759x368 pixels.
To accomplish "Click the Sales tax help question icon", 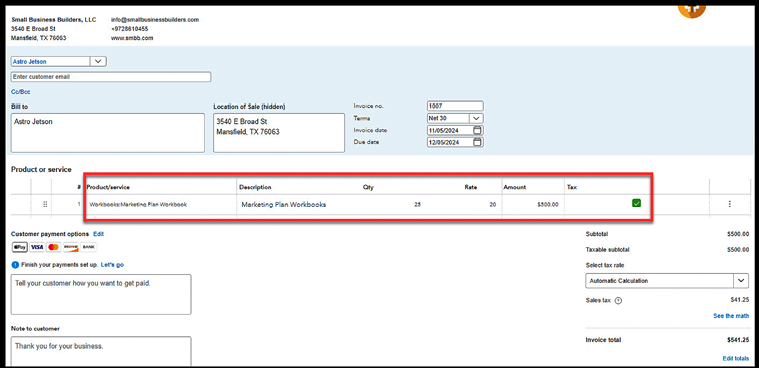I will pyautogui.click(x=618, y=300).
